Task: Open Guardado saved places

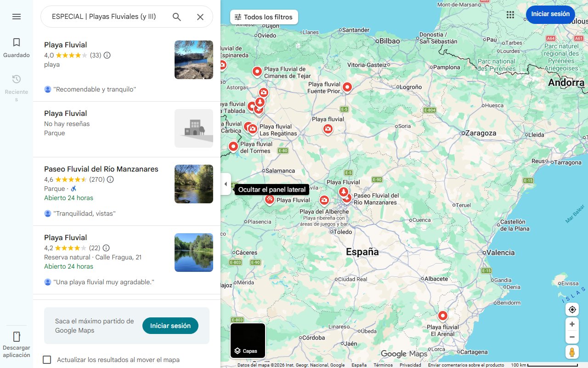Action: 17,46
